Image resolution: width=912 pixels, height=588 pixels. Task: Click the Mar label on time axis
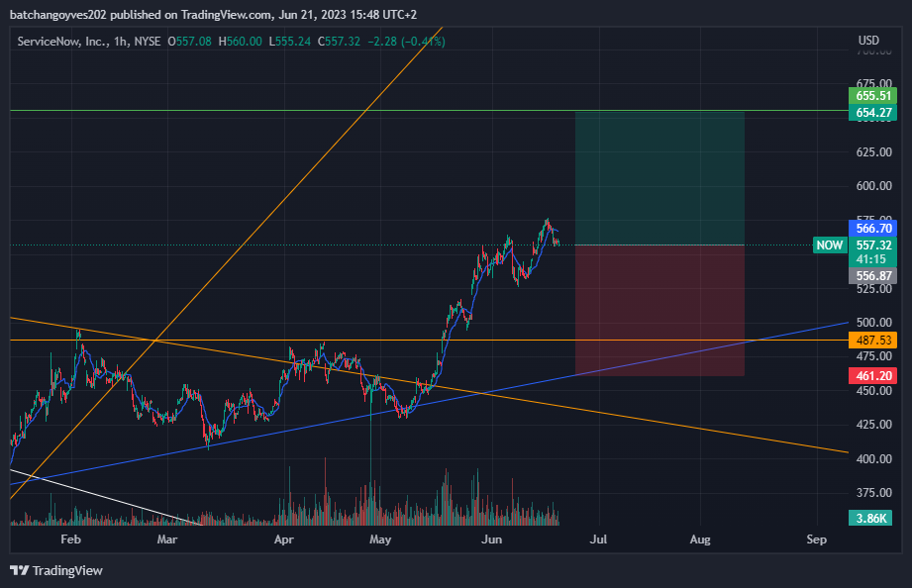[x=167, y=539]
